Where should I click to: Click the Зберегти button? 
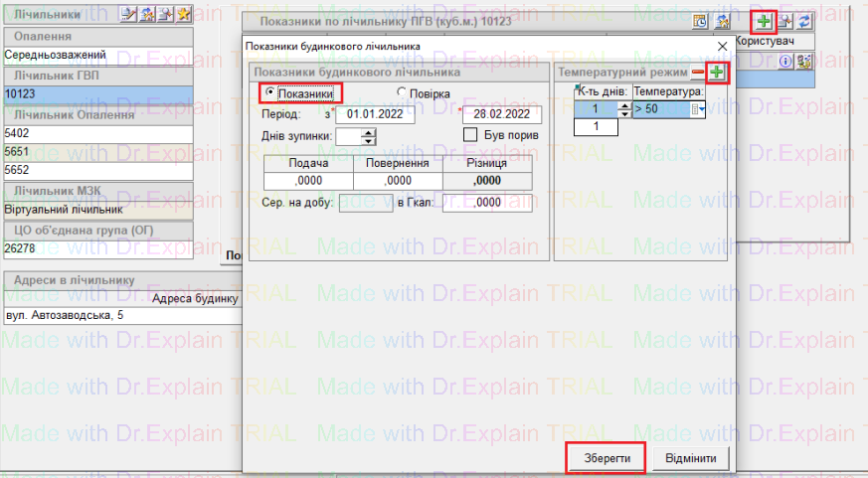pyautogui.click(x=607, y=457)
